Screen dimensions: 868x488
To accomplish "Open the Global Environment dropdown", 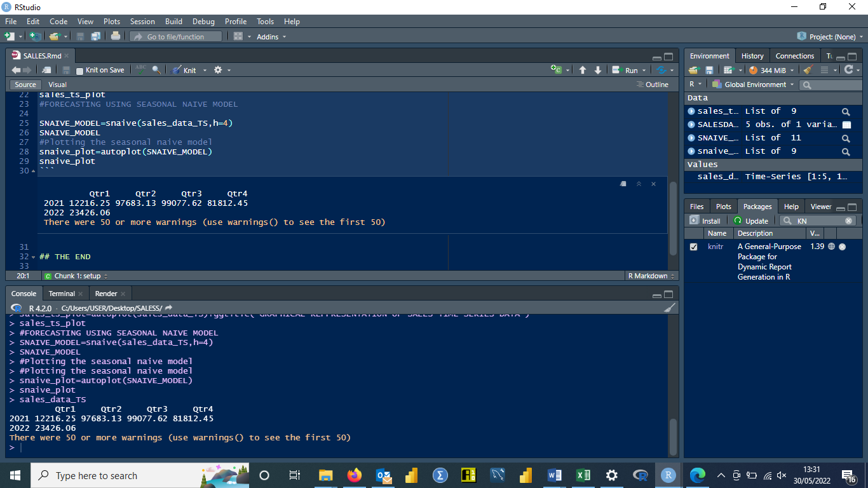I will click(752, 85).
